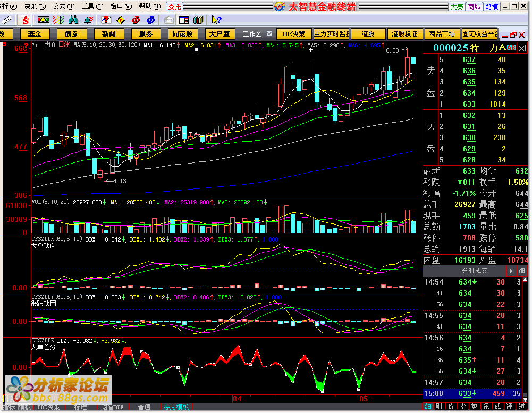Click the 大户室 yellow button

[x=220, y=34]
